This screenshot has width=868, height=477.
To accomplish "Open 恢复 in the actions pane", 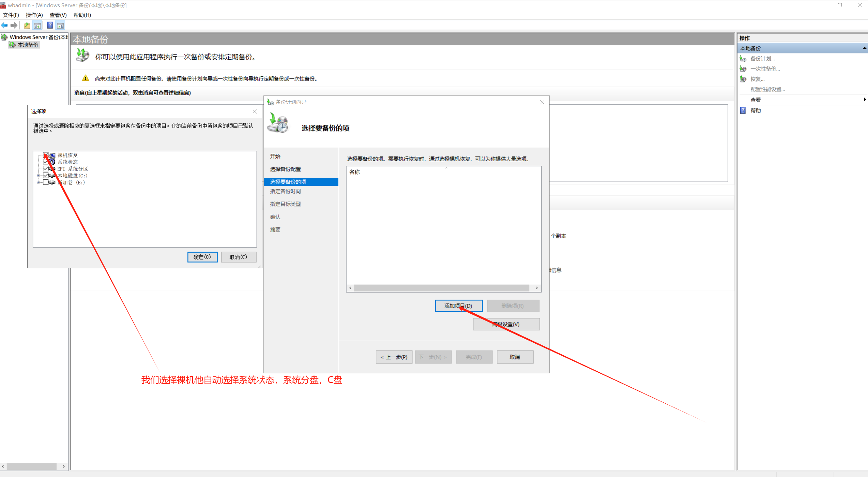I will [757, 79].
